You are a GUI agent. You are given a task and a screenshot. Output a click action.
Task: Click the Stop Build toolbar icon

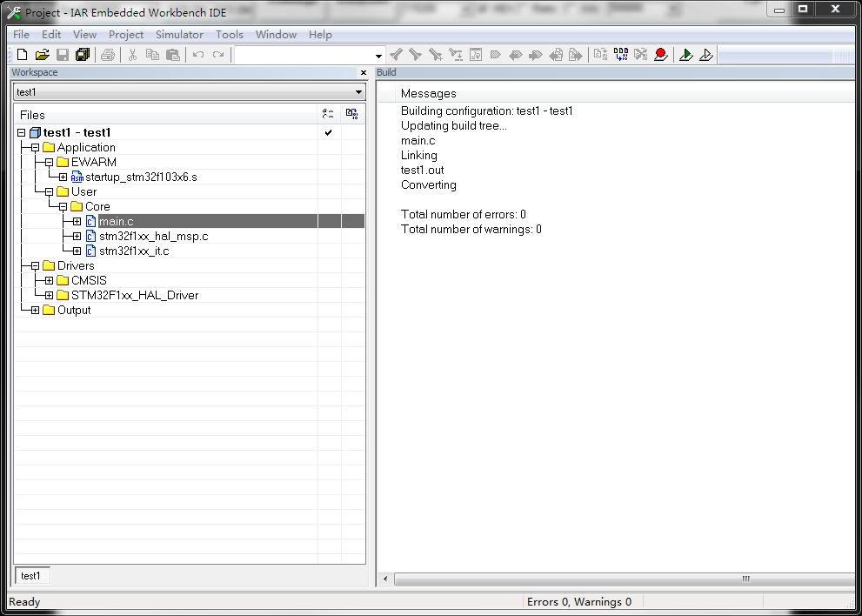[641, 54]
